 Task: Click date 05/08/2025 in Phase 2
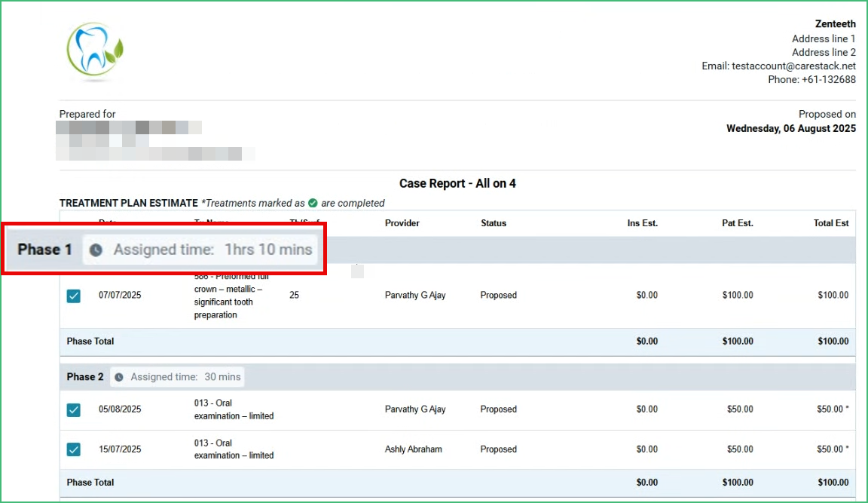(120, 409)
